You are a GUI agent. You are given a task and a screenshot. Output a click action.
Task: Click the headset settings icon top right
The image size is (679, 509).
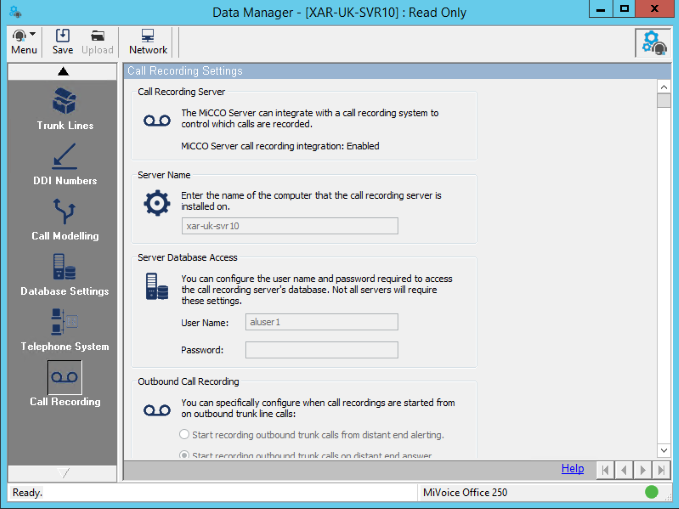click(x=654, y=42)
